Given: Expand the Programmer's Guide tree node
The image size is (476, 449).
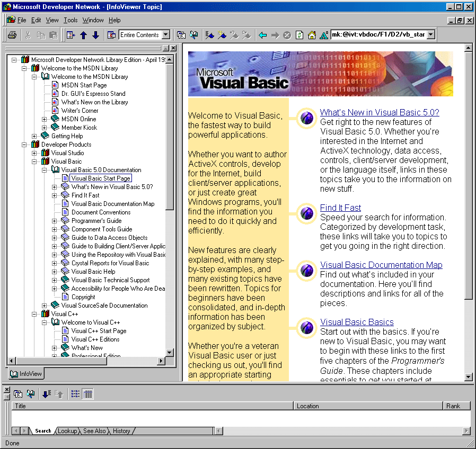Looking at the screenshot, I should [x=55, y=221].
